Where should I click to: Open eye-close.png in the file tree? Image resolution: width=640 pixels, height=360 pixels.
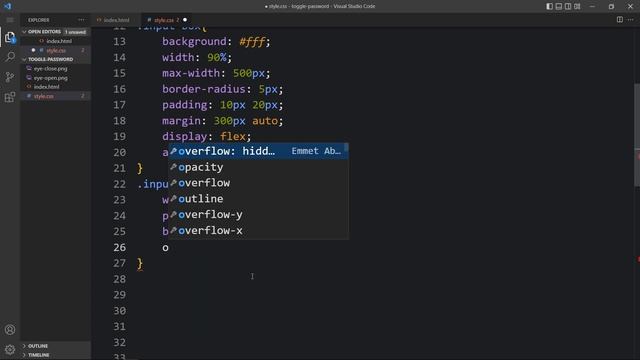[x=56, y=69]
